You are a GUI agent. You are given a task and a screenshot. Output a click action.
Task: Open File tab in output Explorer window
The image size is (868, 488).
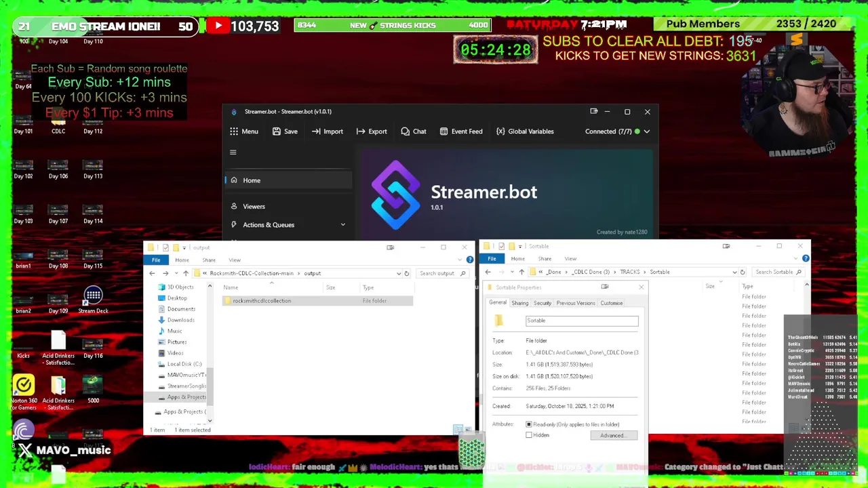(x=156, y=260)
